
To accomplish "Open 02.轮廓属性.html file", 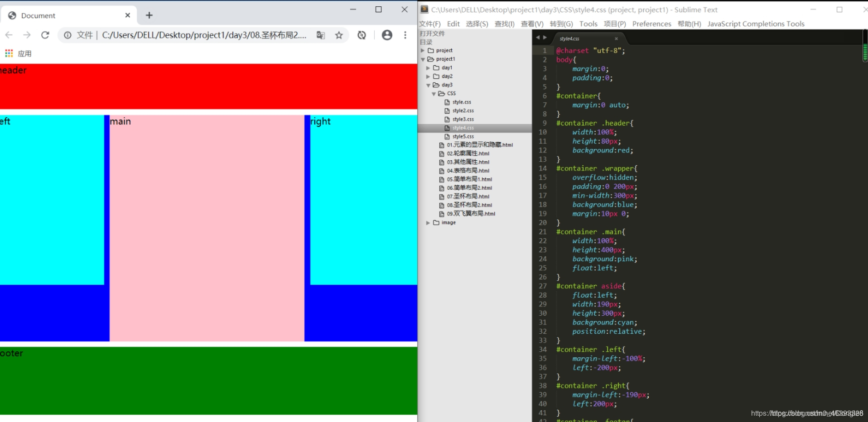I will point(468,153).
